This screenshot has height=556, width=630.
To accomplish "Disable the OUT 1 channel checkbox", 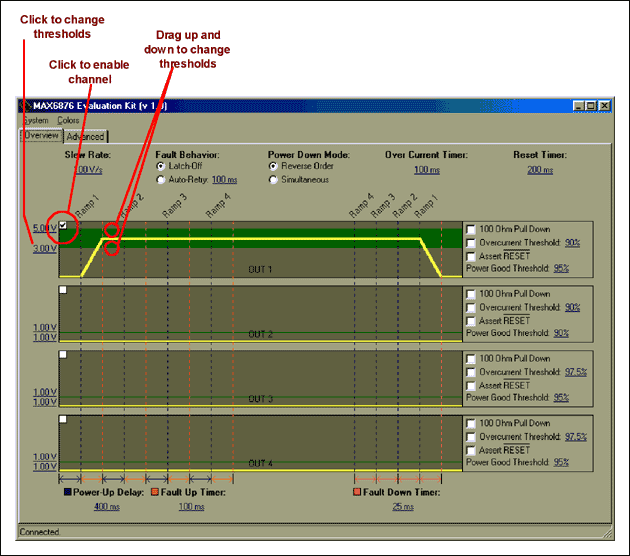I will 63,226.
